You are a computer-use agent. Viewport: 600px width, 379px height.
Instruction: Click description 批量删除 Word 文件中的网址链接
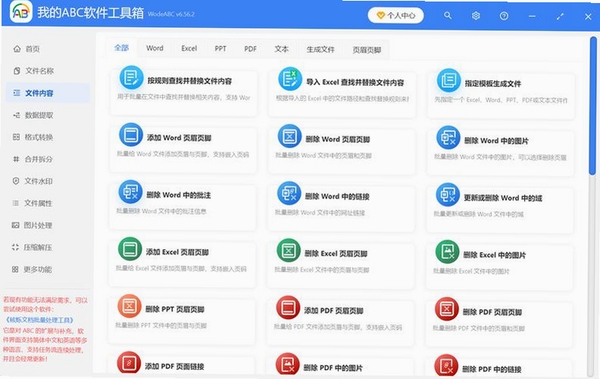320,212
